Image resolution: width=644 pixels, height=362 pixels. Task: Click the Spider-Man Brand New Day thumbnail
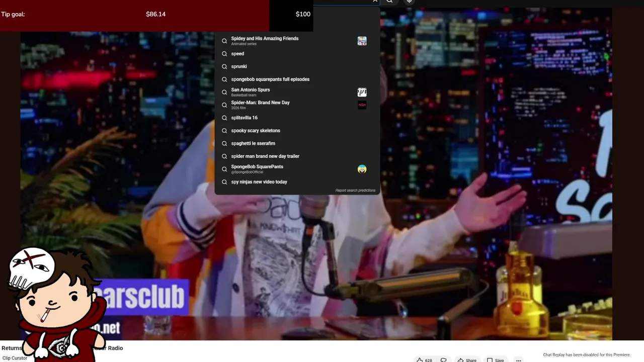(362, 105)
